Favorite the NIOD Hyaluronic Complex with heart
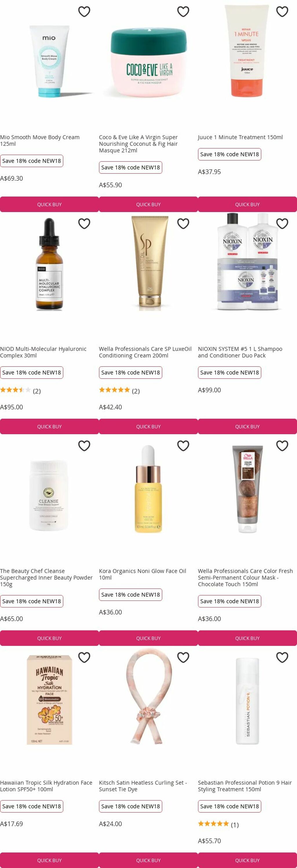The height and width of the screenshot is (868, 297). [84, 223]
